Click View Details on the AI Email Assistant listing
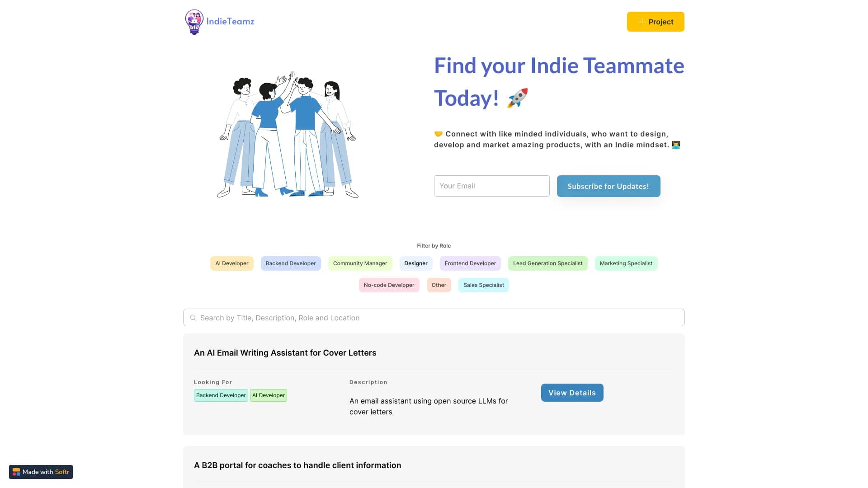This screenshot has width=868, height=488. click(x=572, y=392)
